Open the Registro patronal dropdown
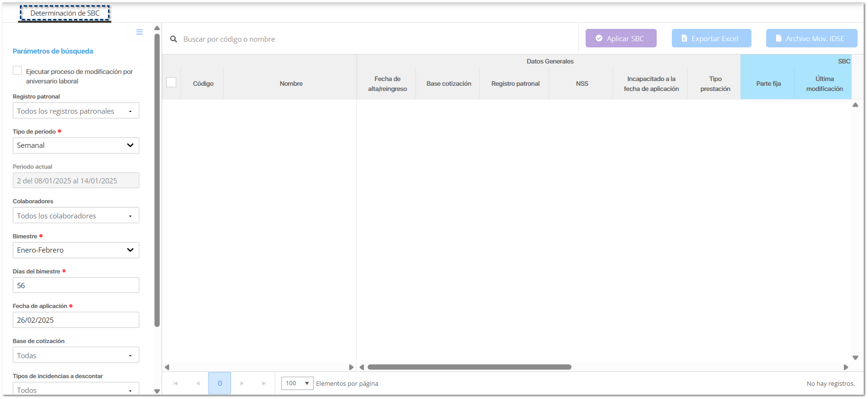 [x=76, y=111]
